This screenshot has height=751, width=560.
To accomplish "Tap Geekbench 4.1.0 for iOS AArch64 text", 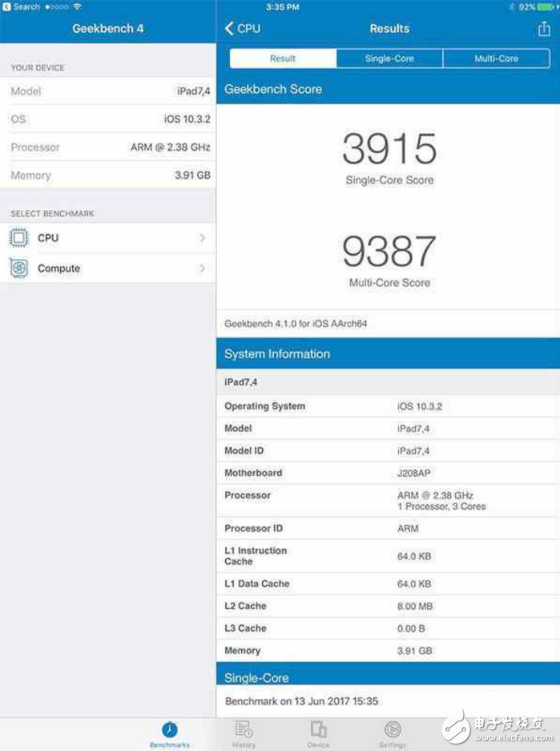I will 296,324.
